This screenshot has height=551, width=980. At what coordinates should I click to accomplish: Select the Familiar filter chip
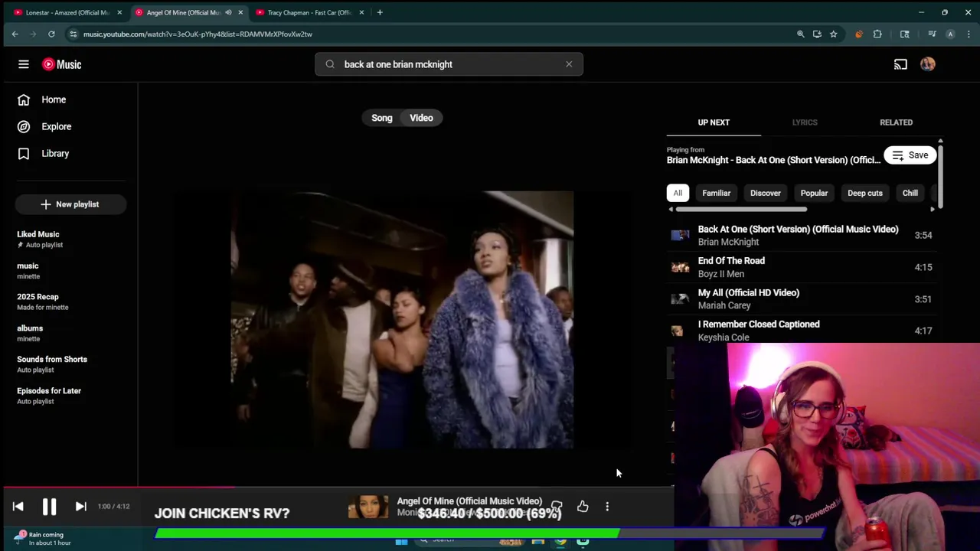click(717, 193)
